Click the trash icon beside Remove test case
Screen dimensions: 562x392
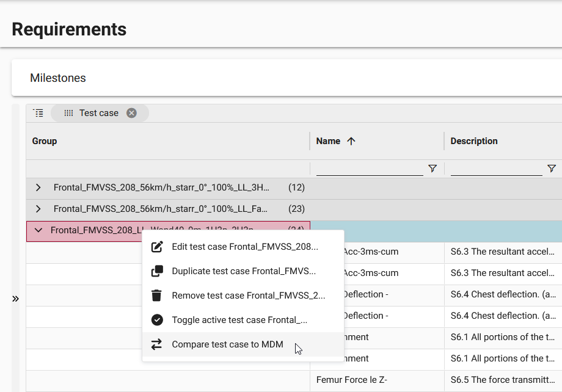pyautogui.click(x=156, y=296)
